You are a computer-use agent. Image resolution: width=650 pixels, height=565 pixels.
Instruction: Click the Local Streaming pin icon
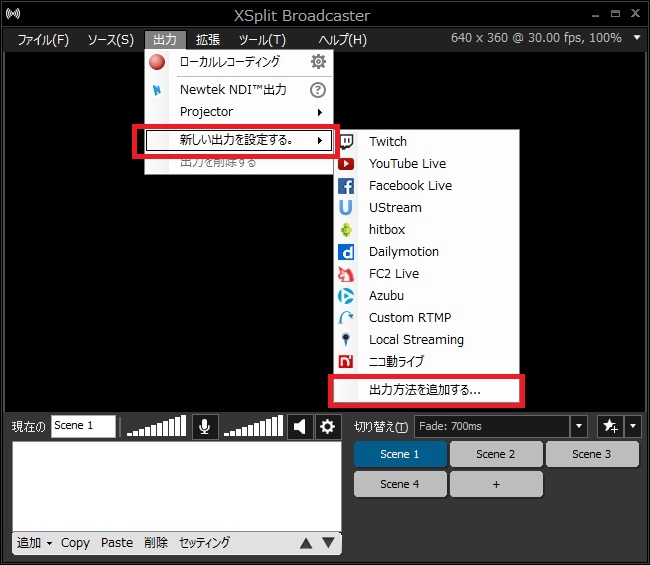click(x=346, y=339)
